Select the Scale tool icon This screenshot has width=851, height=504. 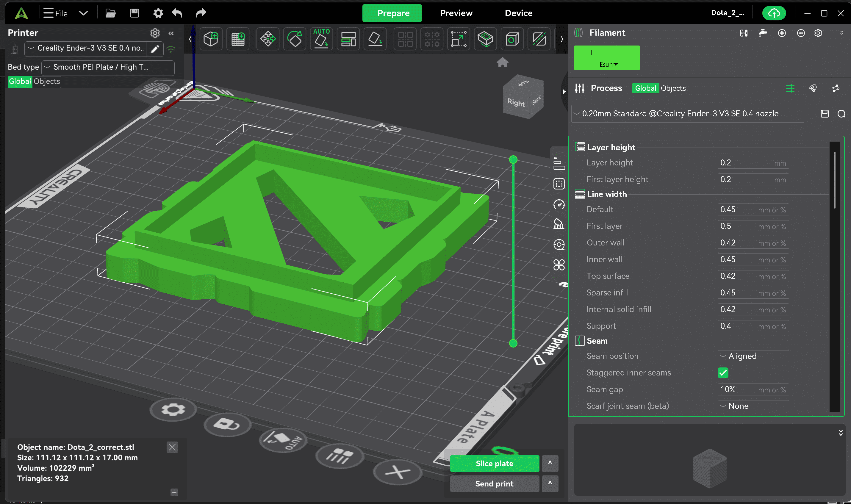(459, 39)
